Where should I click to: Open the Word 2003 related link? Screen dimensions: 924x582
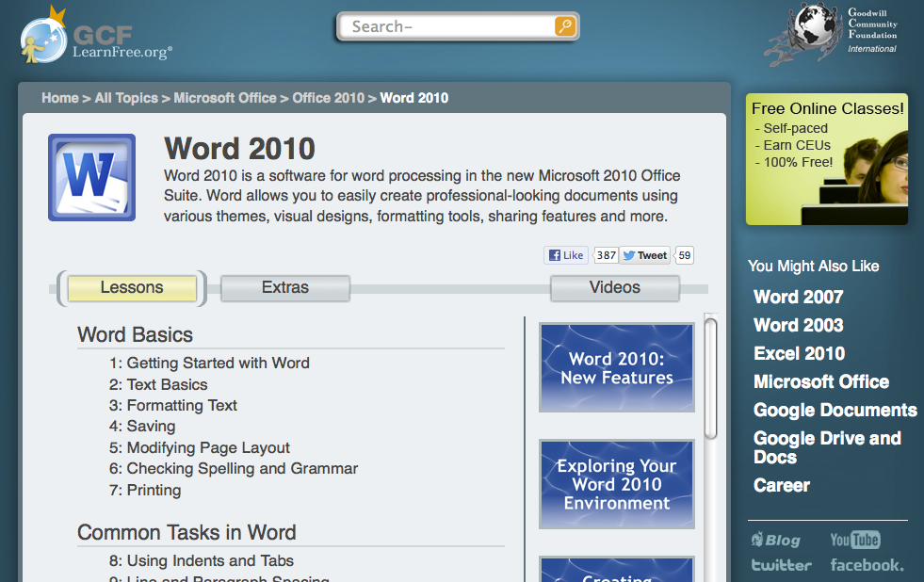pyautogui.click(x=799, y=325)
